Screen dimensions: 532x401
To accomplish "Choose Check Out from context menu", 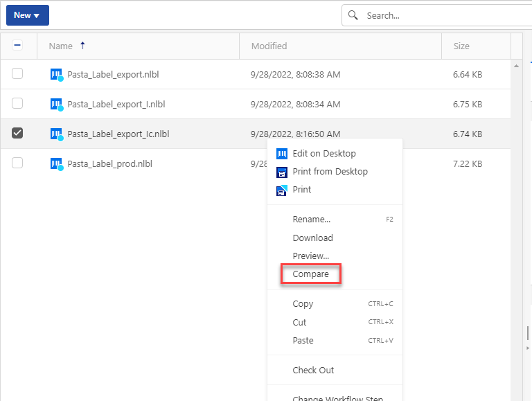I will (x=313, y=370).
